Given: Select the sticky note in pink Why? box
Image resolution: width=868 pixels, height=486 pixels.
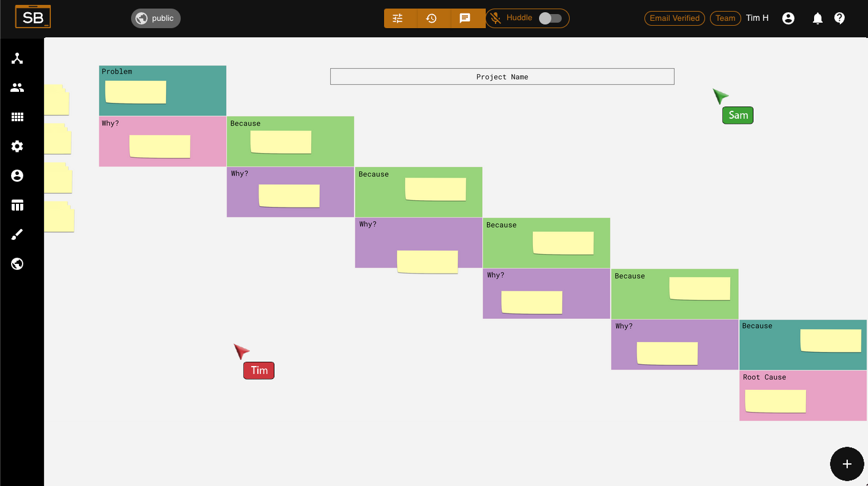Looking at the screenshot, I should pyautogui.click(x=160, y=147).
